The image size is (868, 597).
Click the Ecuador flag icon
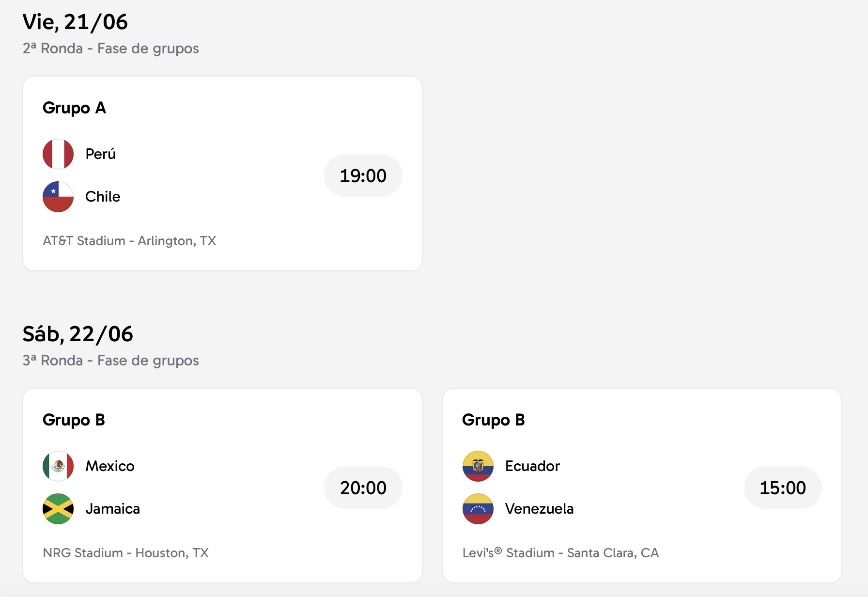pyautogui.click(x=478, y=466)
